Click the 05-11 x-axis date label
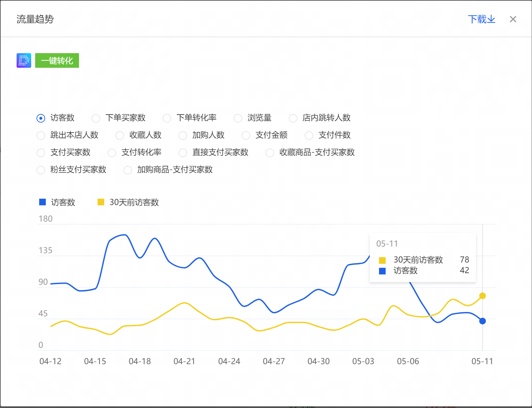Viewport: 532px width, 408px height. tap(482, 361)
